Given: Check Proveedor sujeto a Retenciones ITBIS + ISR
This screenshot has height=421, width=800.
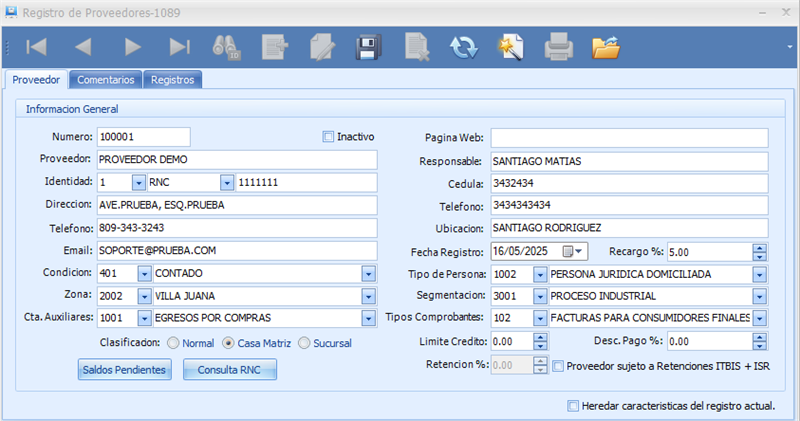Looking at the screenshot, I should pos(559,367).
